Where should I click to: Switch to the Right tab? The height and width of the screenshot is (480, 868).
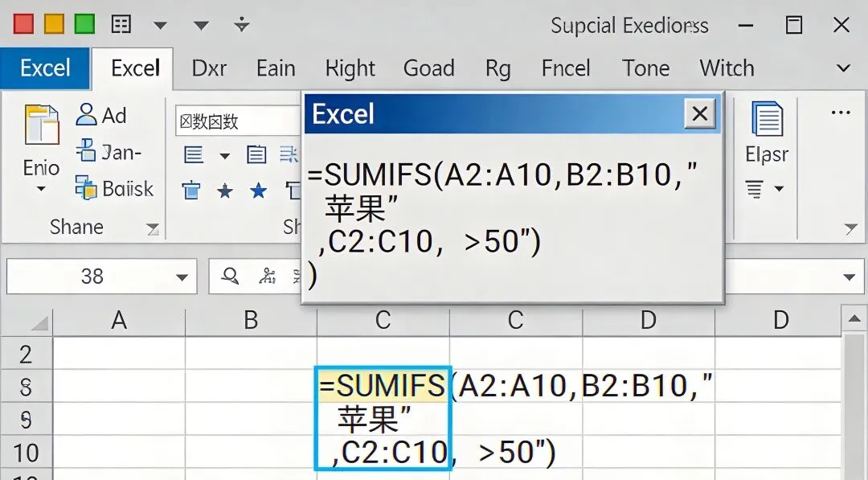click(350, 68)
